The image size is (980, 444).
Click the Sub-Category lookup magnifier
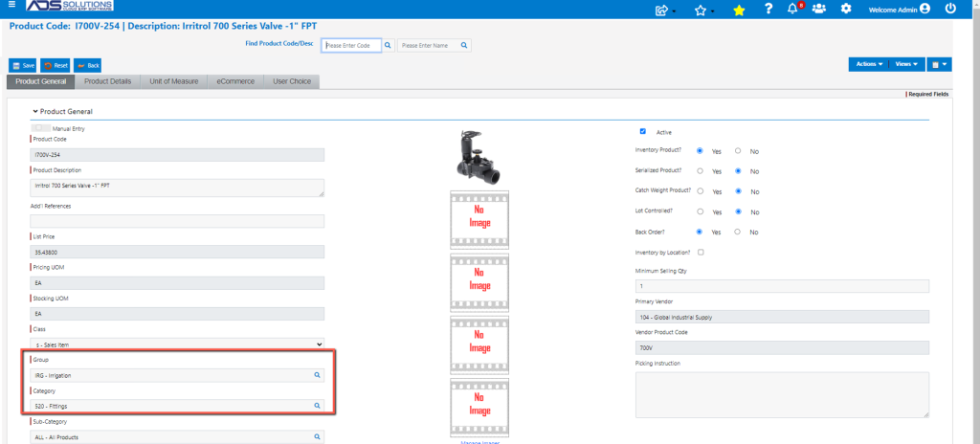click(317, 437)
